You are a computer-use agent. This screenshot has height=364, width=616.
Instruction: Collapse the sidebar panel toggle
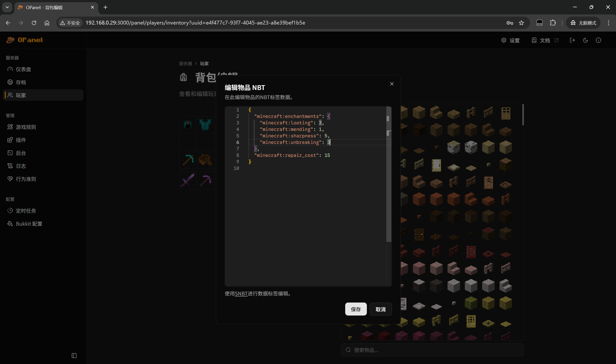click(x=74, y=355)
